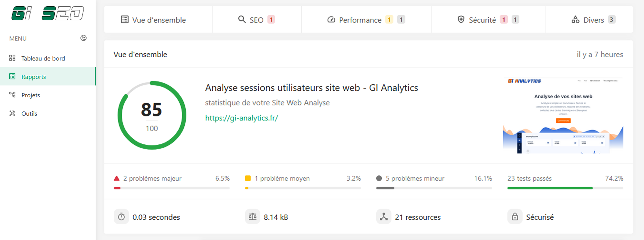The image size is (644, 240).
Task: Click the scale page-size icon
Action: click(253, 217)
